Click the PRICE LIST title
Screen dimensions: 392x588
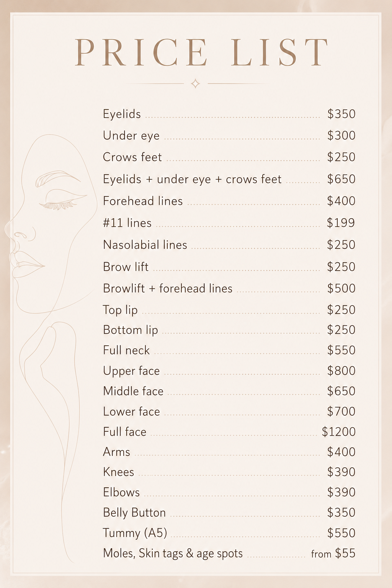202,52
